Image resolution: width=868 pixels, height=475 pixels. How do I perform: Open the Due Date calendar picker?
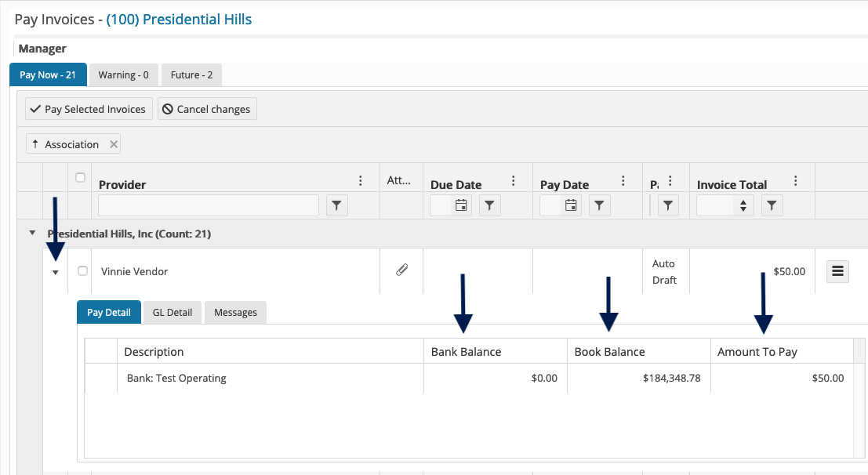[461, 205]
